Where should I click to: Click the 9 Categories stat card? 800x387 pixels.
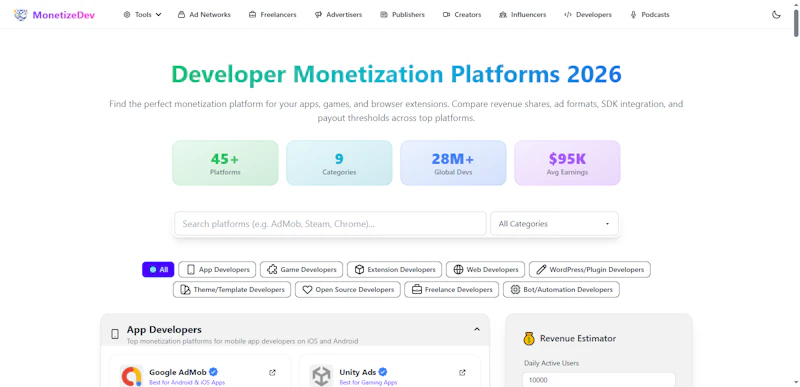tap(339, 163)
